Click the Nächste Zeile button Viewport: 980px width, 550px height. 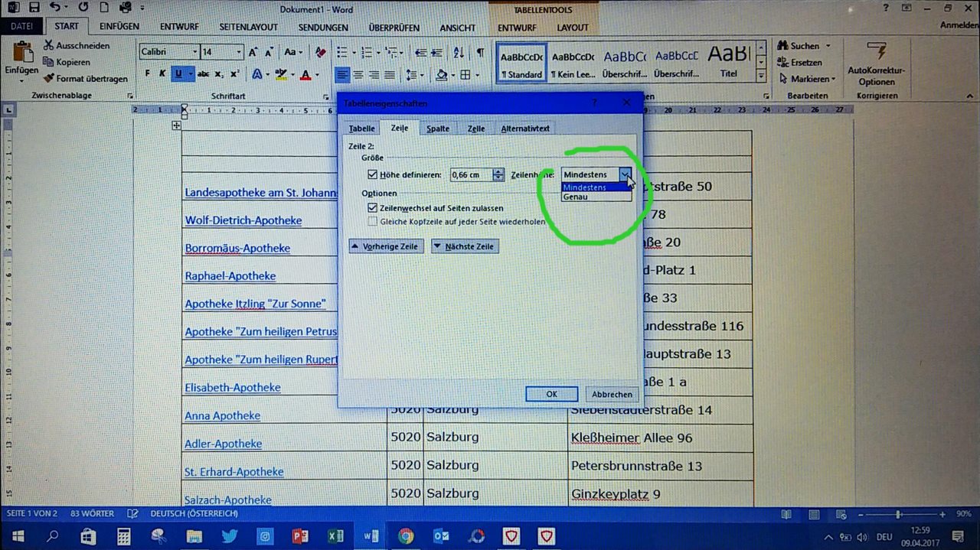pos(465,246)
